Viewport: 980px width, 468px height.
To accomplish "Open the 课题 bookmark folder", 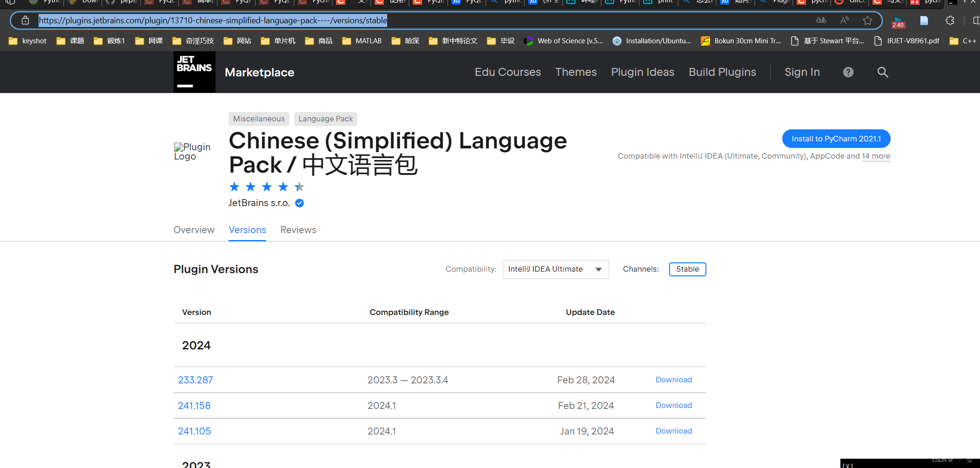I will coord(70,41).
